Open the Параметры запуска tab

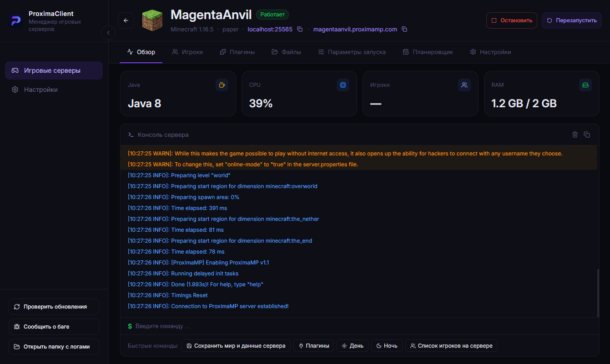[352, 52]
